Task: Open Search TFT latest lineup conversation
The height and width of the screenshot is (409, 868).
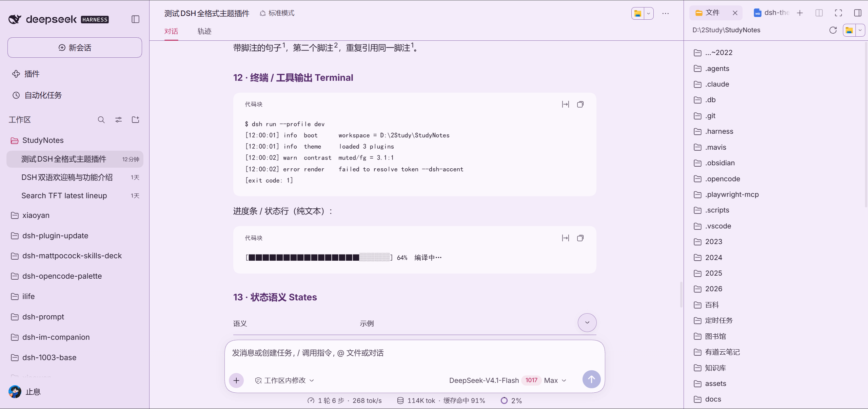Action: tap(75, 196)
